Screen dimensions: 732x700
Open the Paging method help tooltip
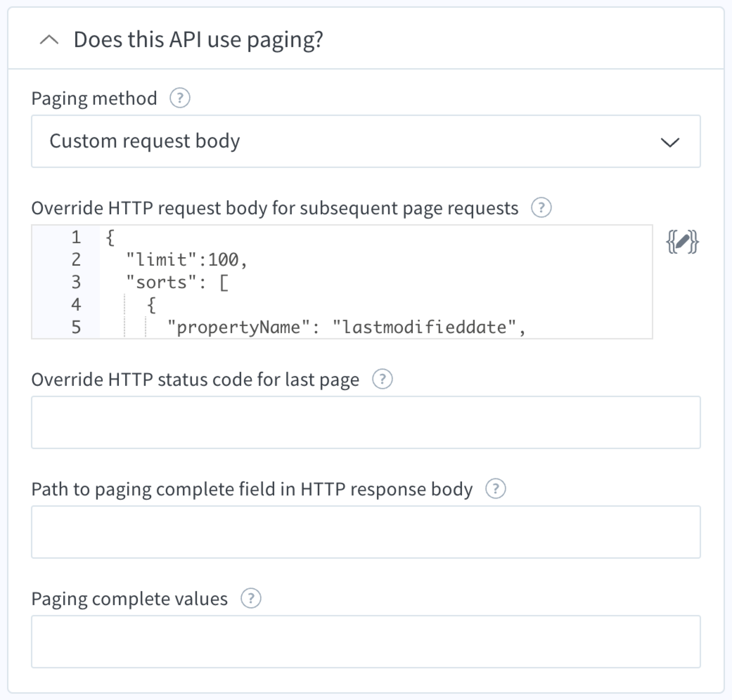tap(180, 98)
